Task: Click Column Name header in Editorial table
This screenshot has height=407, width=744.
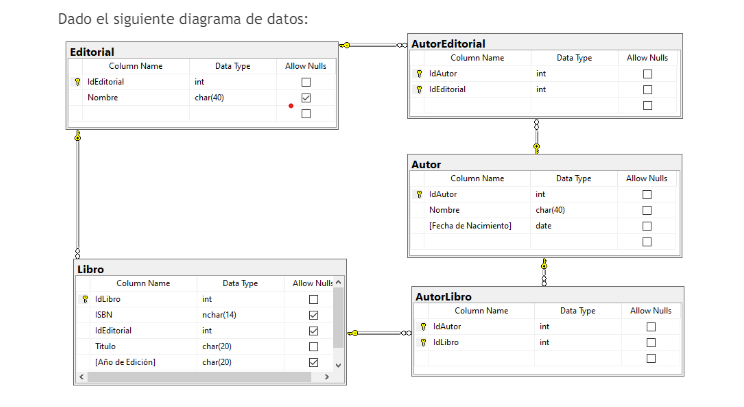Action: (x=136, y=66)
